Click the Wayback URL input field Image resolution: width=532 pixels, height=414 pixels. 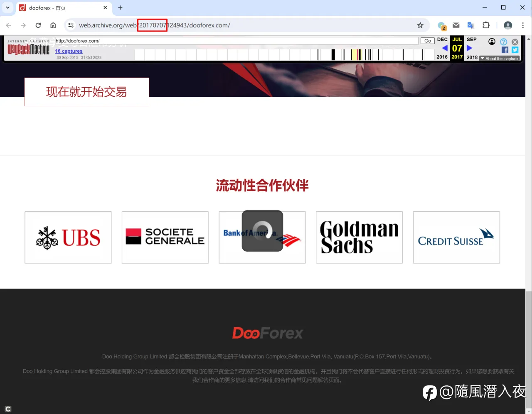(x=237, y=41)
